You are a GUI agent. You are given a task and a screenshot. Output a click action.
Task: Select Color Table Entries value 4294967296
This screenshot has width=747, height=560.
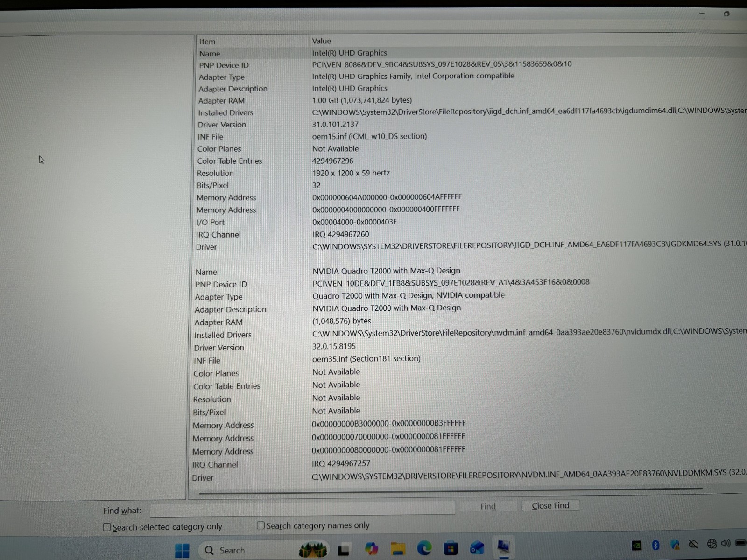332,161
